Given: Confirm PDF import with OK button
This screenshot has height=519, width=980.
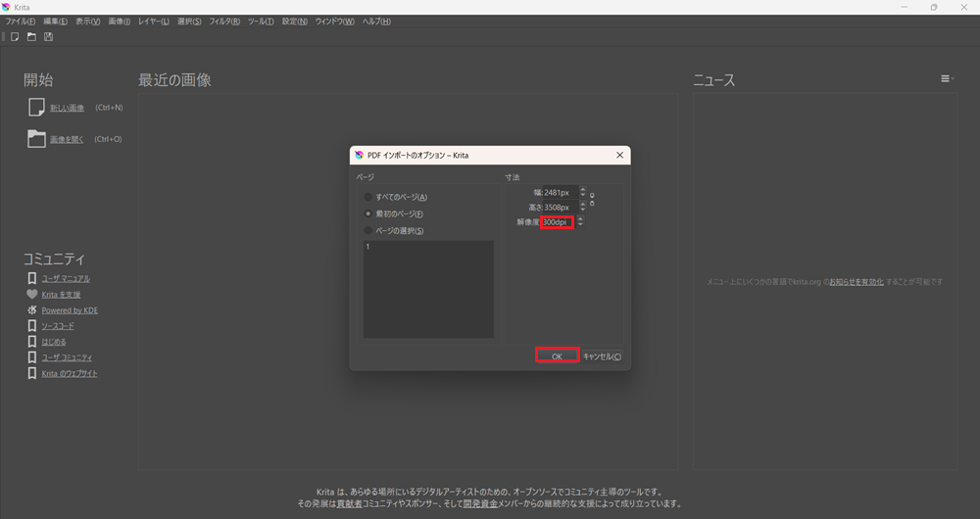Looking at the screenshot, I should pos(557,356).
